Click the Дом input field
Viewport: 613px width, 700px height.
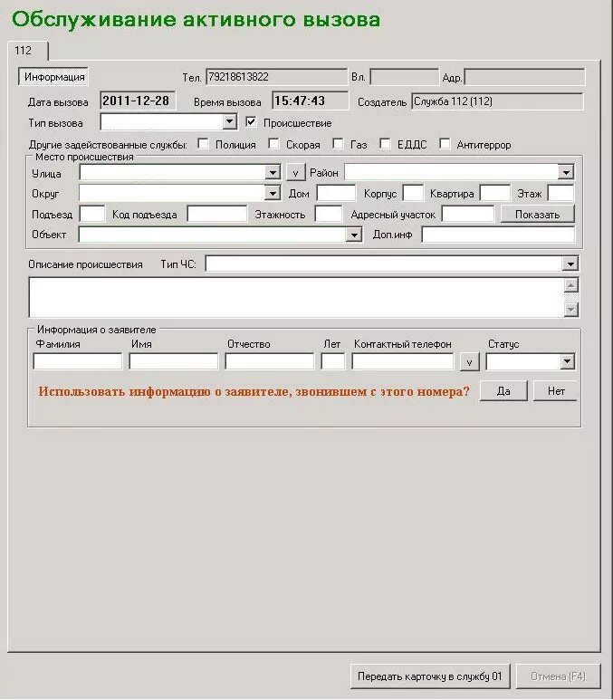[x=336, y=193]
